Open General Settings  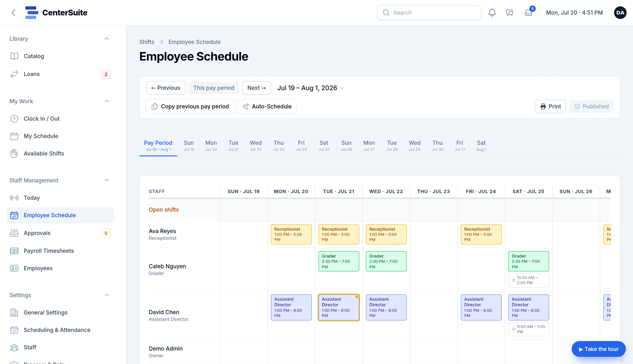click(x=60, y=313)
